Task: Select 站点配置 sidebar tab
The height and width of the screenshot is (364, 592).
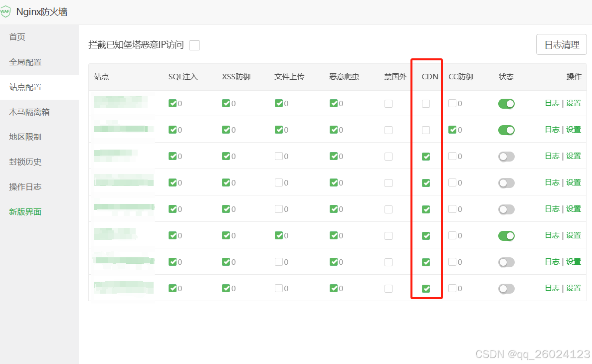Action: point(25,87)
